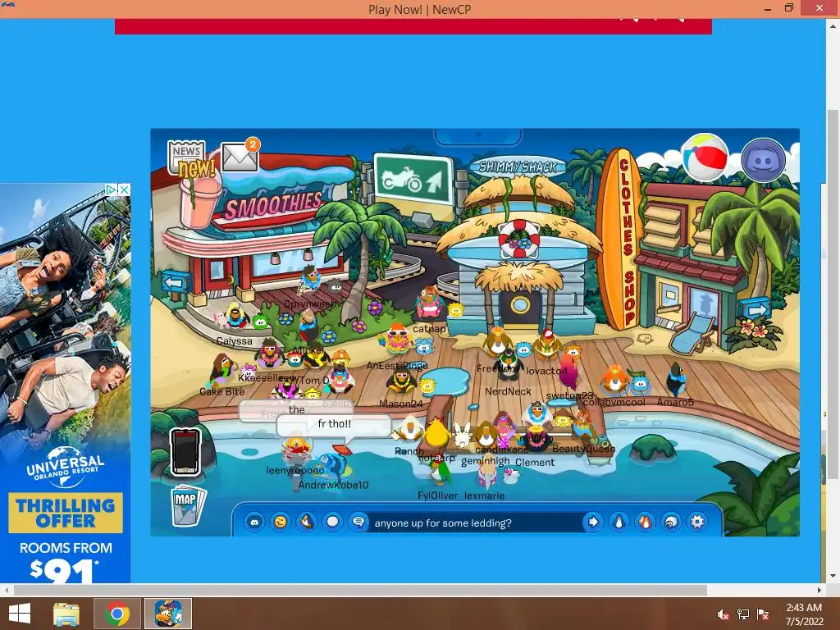Close the Universal ad with X
Viewport: 840px width, 630px height.
click(125, 189)
